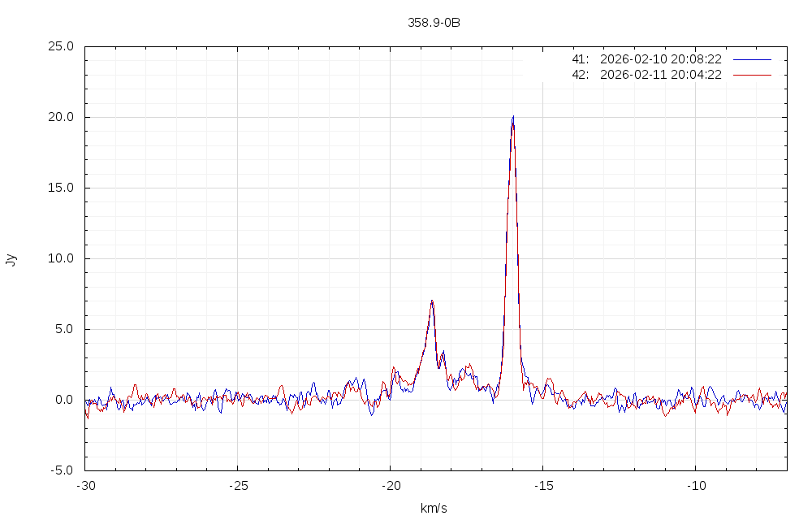The width and height of the screenshot is (812, 520).
Task: Click the secondary peak near 7 Jy
Action: pyautogui.click(x=432, y=302)
